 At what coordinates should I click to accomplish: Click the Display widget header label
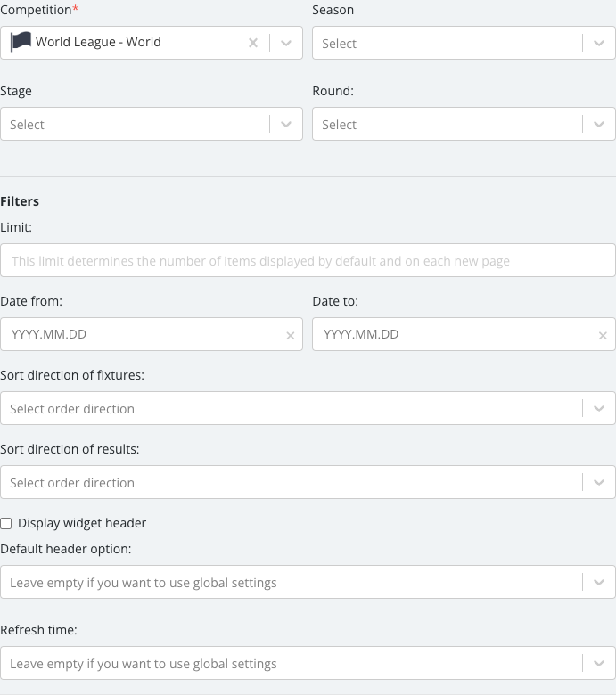coord(82,523)
